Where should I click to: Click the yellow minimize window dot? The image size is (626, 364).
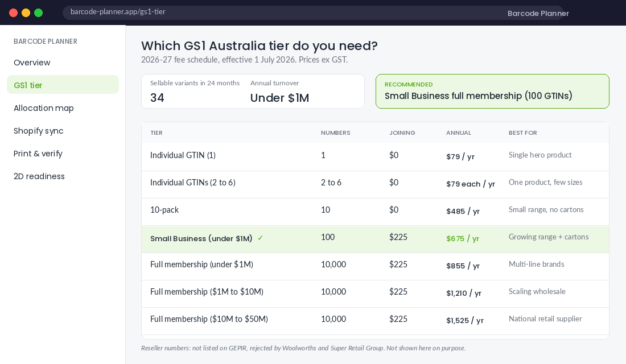click(26, 13)
